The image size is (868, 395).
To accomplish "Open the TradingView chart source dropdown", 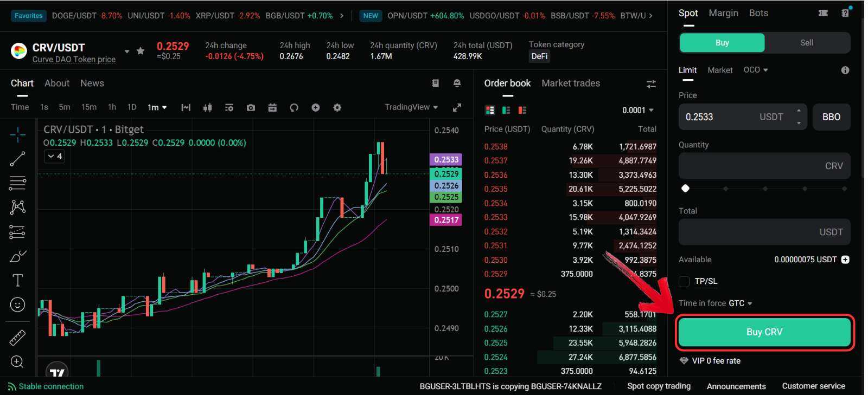I will click(411, 107).
